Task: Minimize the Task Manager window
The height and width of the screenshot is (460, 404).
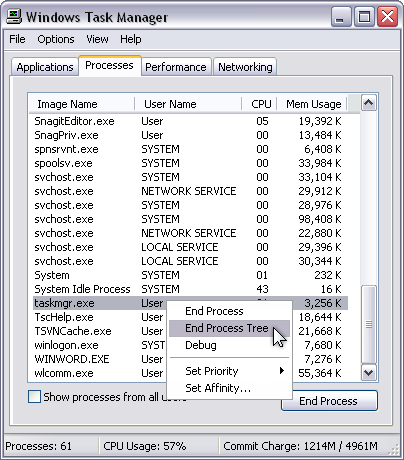Action: 341,17
